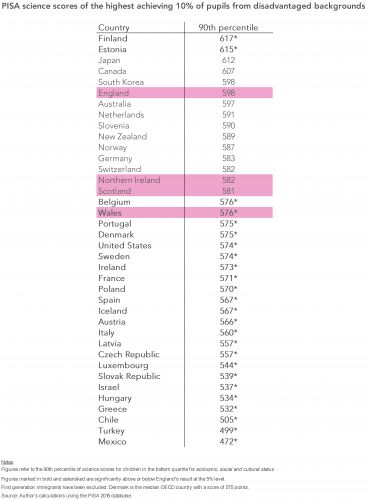Select the Source line mentioning PISA database

(x=66, y=496)
